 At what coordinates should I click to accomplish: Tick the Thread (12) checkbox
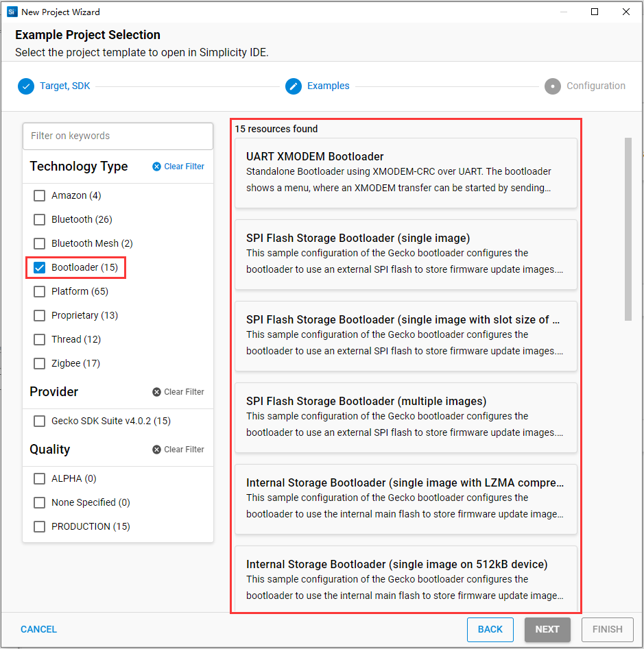tap(39, 339)
